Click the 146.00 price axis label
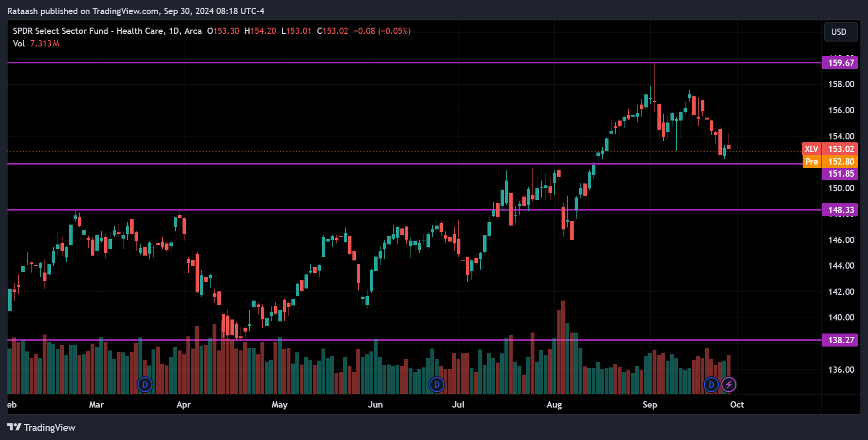The width and height of the screenshot is (868, 440). point(841,240)
